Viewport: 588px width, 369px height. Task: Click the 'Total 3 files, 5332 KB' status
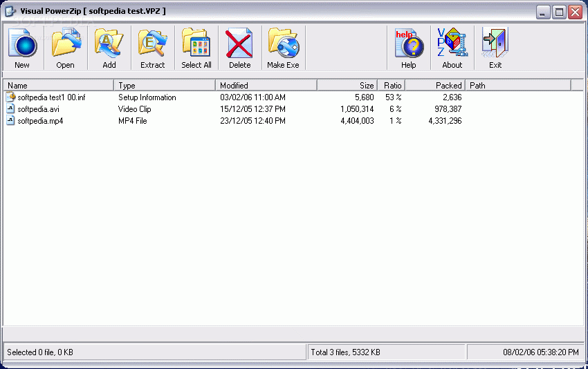click(345, 352)
